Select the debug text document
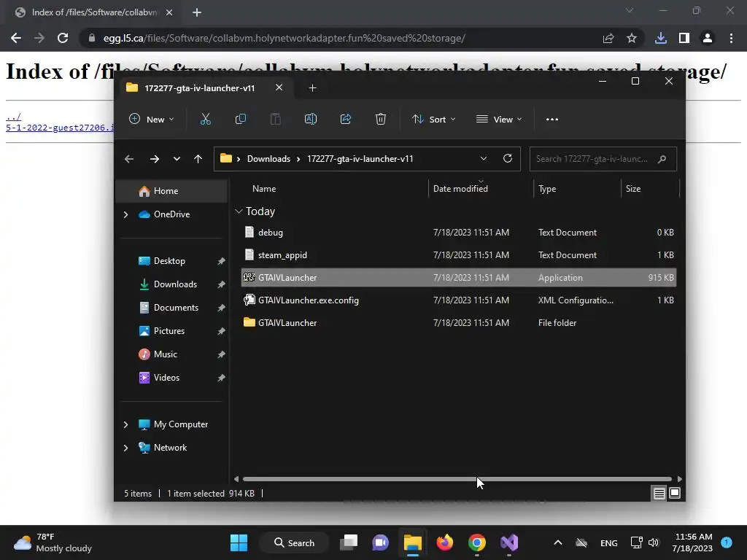747x560 pixels. pyautogui.click(x=459, y=233)
